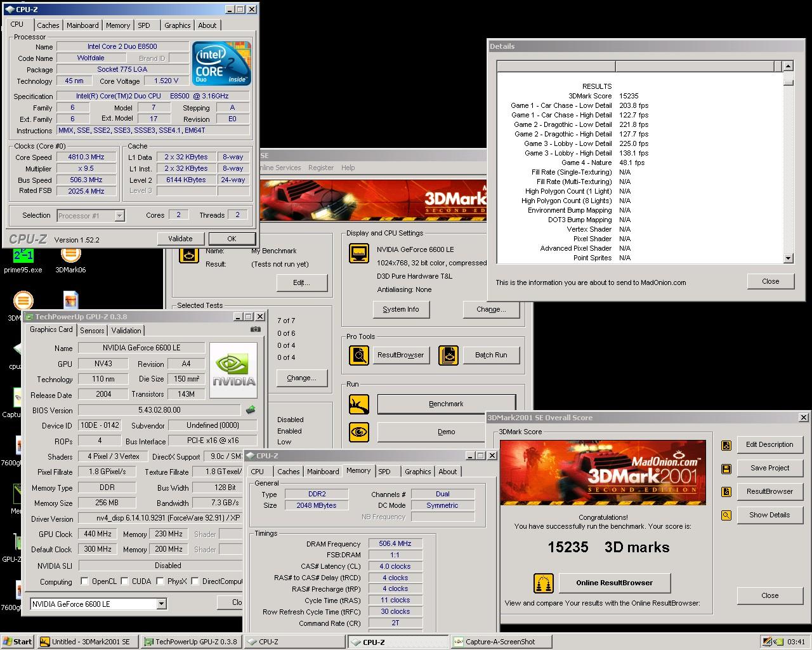Click the Details scrollbar down arrow
Screen dimensions: 812x650
(788, 258)
